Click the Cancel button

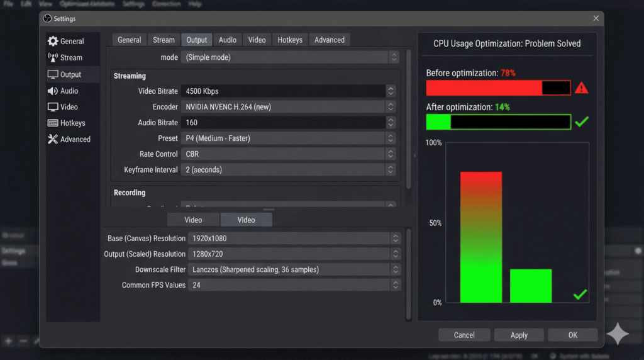pyautogui.click(x=464, y=335)
